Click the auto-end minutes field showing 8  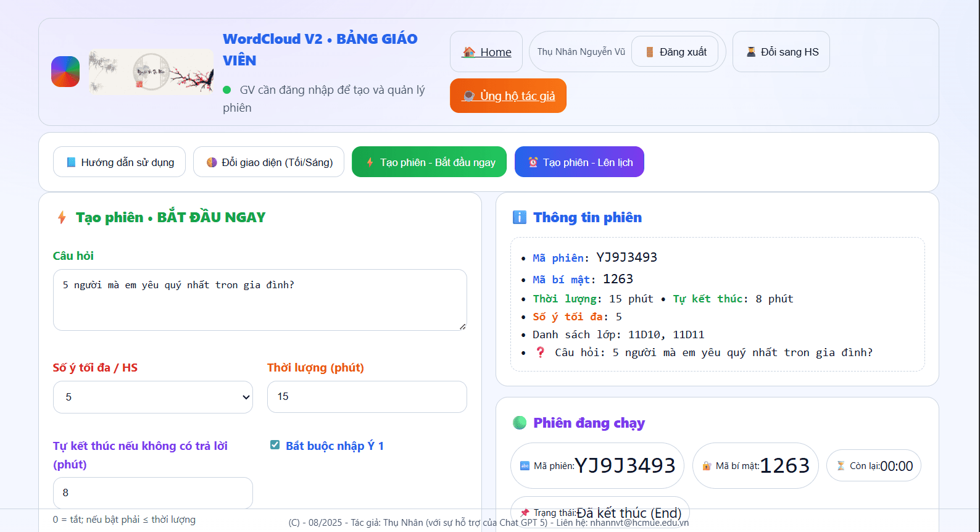tap(153, 493)
